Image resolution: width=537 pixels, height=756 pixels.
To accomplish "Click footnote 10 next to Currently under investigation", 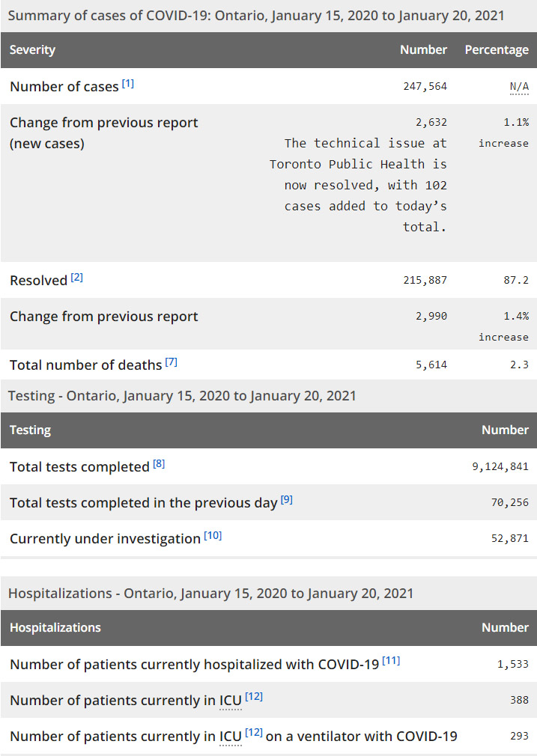I will 213,535.
